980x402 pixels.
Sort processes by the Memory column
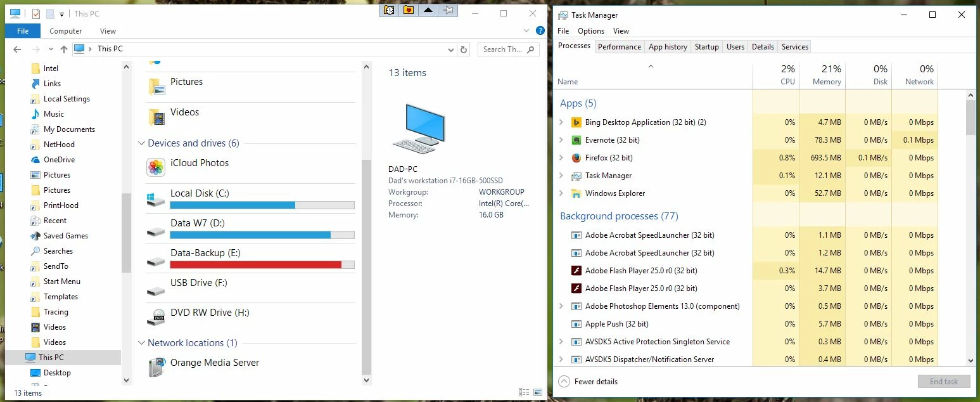pyautogui.click(x=822, y=75)
